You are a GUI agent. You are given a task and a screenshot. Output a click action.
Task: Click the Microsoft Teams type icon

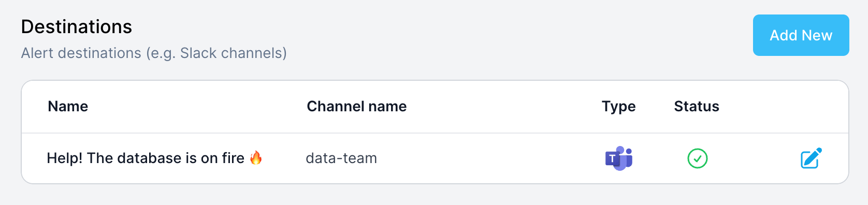click(619, 158)
